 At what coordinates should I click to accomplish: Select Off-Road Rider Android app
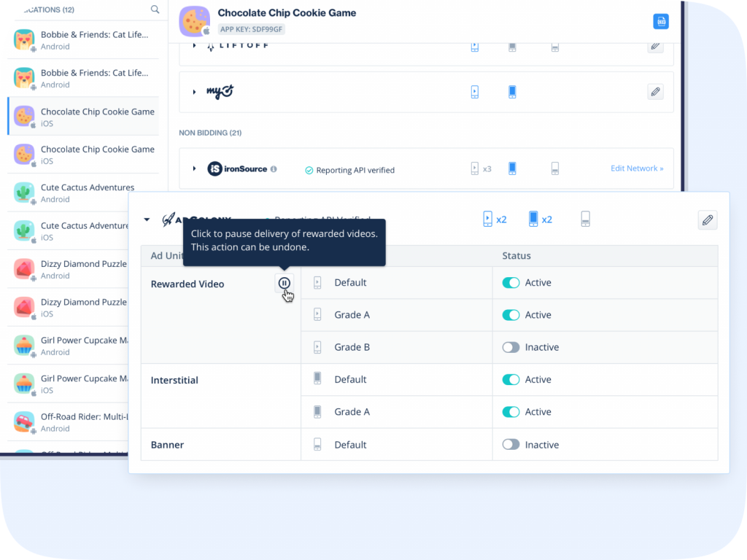click(x=82, y=421)
